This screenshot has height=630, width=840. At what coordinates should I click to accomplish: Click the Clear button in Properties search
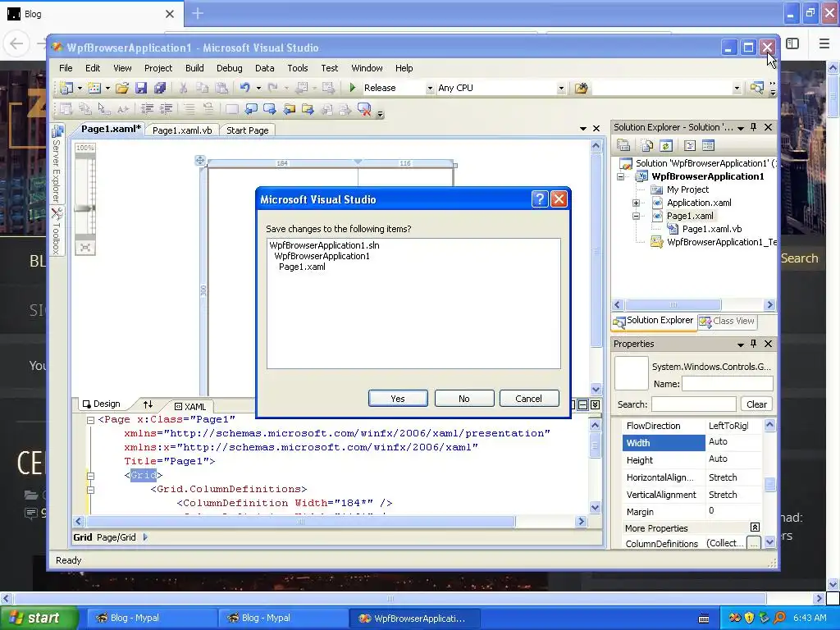(756, 404)
